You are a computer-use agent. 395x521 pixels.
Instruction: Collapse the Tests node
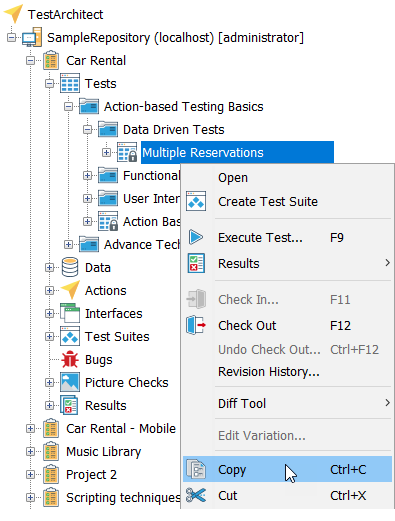tap(49, 83)
